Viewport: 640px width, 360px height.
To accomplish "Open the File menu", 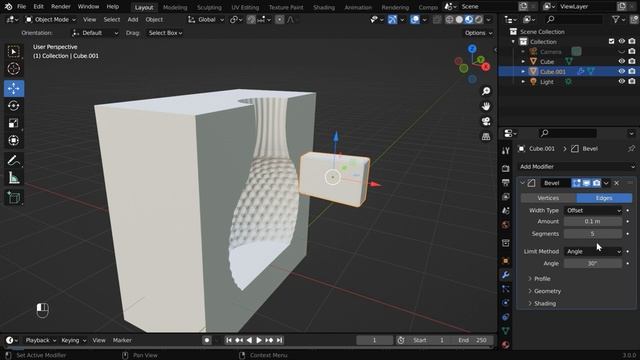I will [21, 7].
